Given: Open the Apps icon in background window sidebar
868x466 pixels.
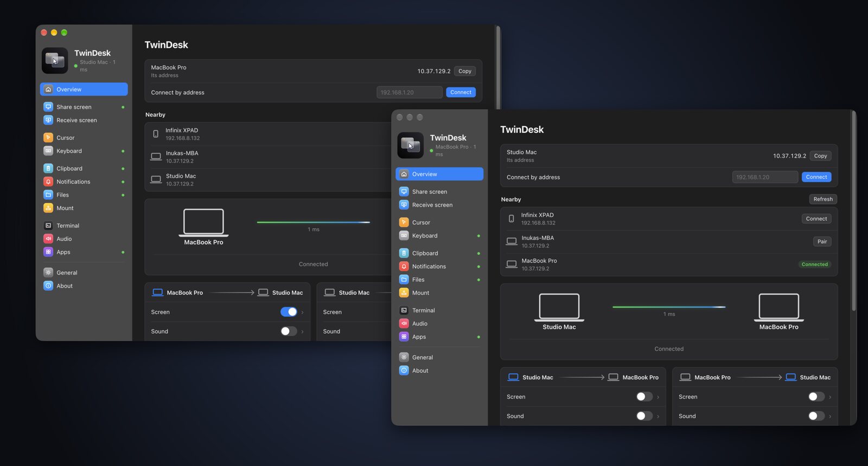Looking at the screenshot, I should [x=48, y=252].
